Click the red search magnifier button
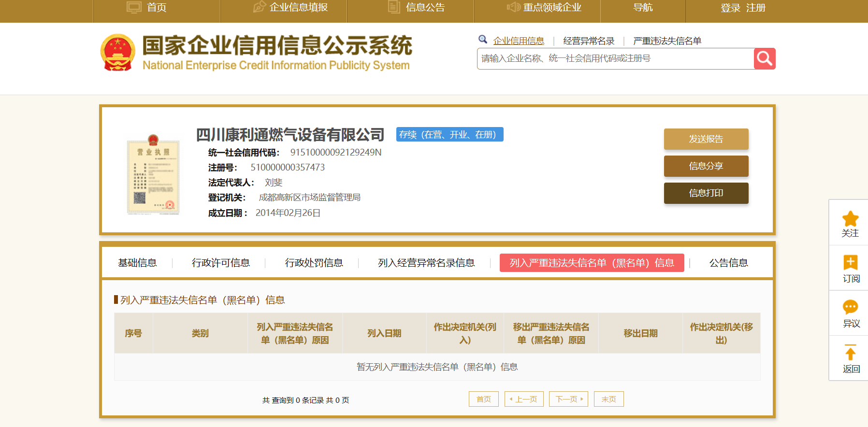This screenshot has width=868, height=427. pyautogui.click(x=765, y=58)
